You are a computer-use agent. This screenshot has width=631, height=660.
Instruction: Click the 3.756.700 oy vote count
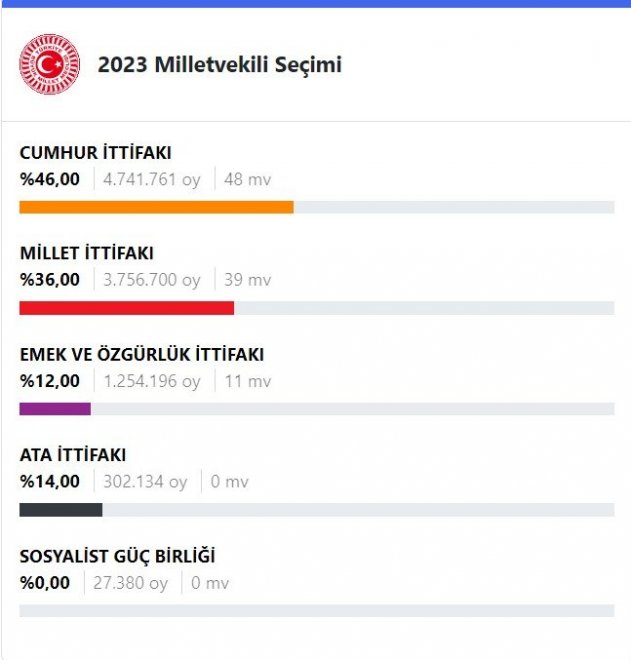click(x=152, y=280)
